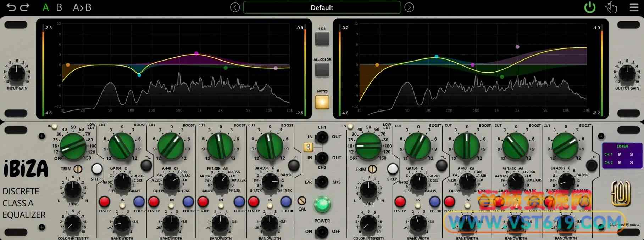
Task: Select the green band node in left graph
Action: coord(226,68)
